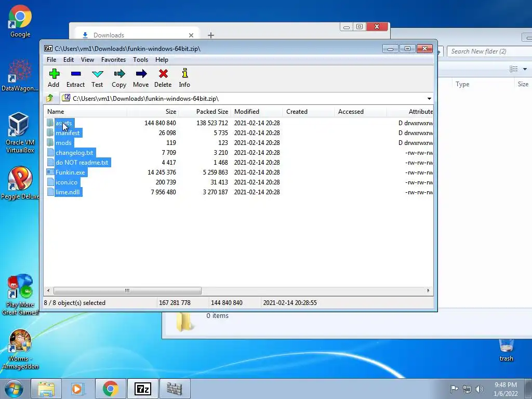
Task: Click the icon.ico file icon
Action: [50, 182]
